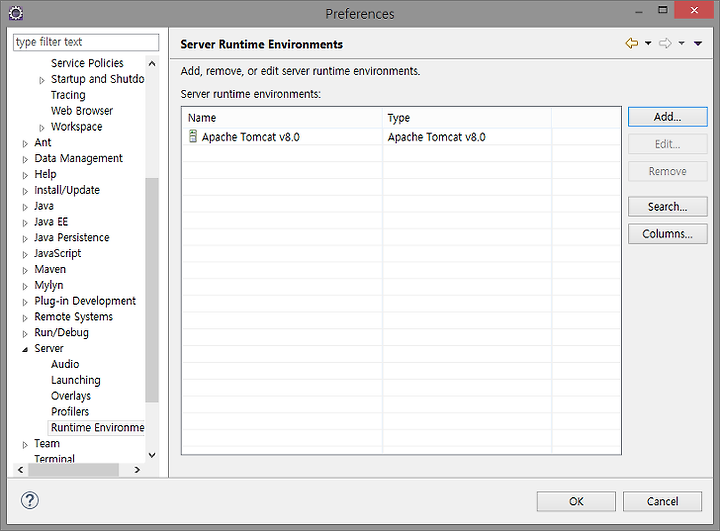Expand the Help tree node
Image resolution: width=720 pixels, height=531 pixels.
coord(25,175)
